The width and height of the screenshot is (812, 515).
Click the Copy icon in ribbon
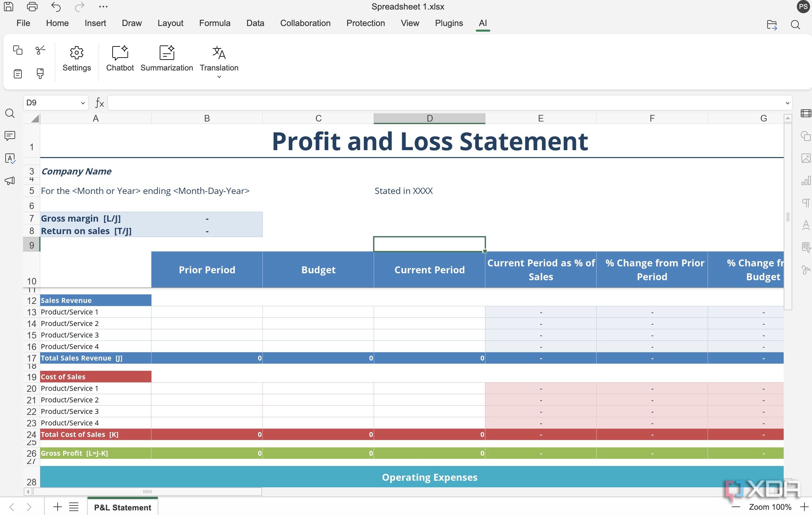[x=17, y=50]
